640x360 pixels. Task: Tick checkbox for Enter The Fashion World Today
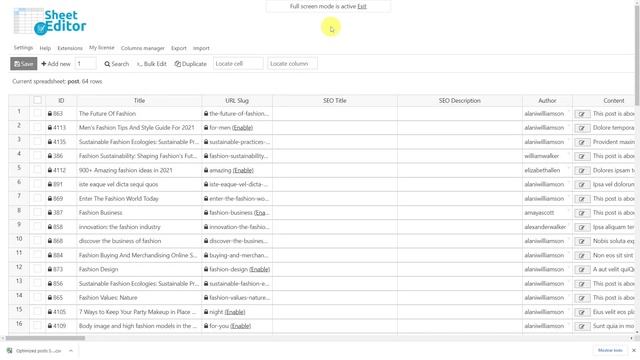(38, 198)
